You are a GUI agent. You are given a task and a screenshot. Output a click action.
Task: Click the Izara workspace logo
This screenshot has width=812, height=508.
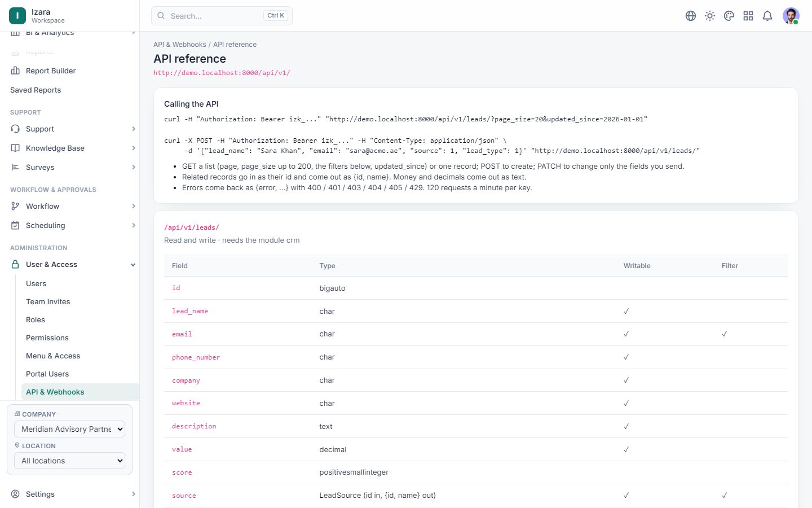[17, 16]
